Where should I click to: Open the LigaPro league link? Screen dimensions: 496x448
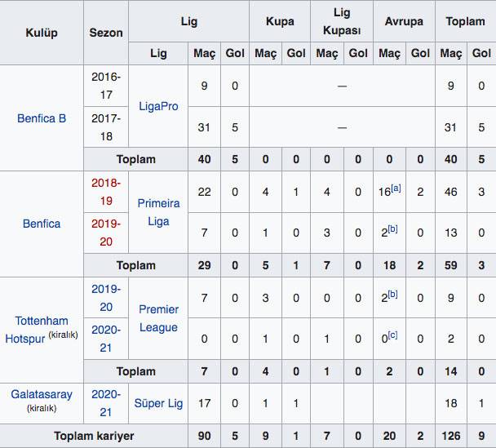pos(158,106)
